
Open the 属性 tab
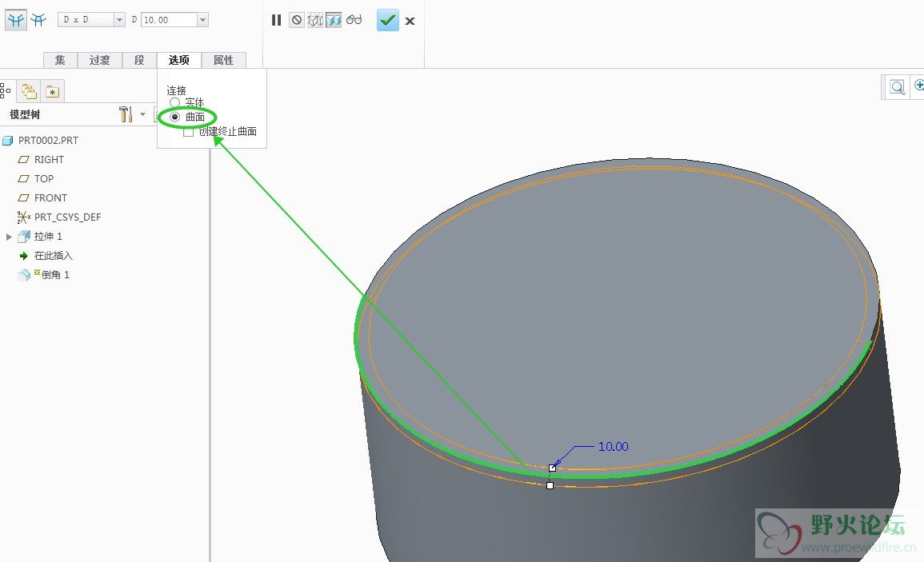(x=223, y=60)
